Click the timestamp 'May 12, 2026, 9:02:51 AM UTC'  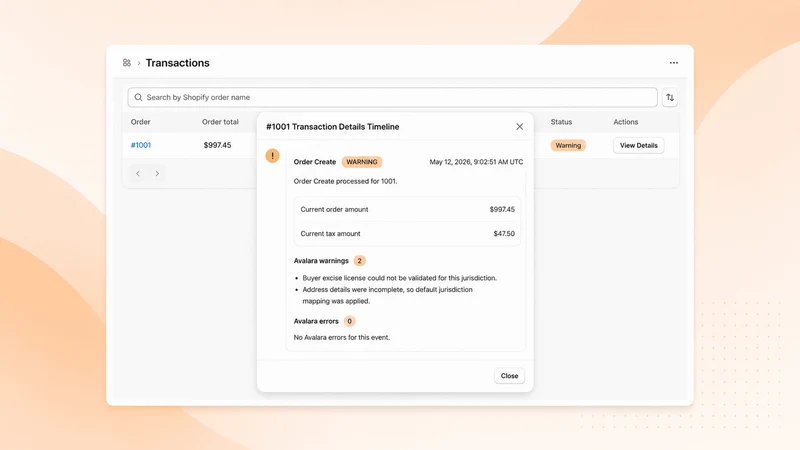(476, 162)
